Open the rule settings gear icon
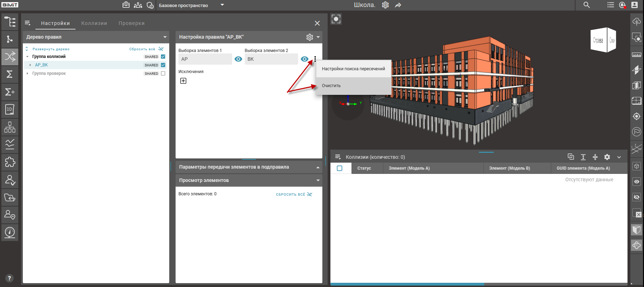 coord(309,37)
